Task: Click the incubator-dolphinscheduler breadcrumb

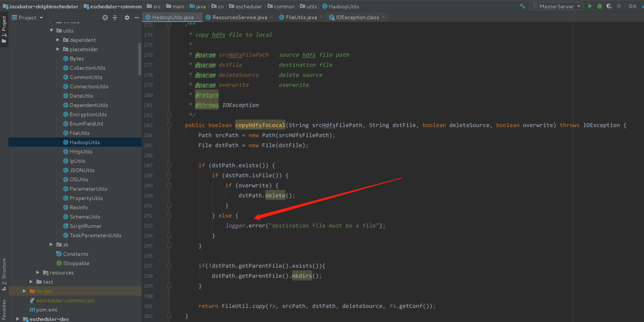Action: [41, 6]
